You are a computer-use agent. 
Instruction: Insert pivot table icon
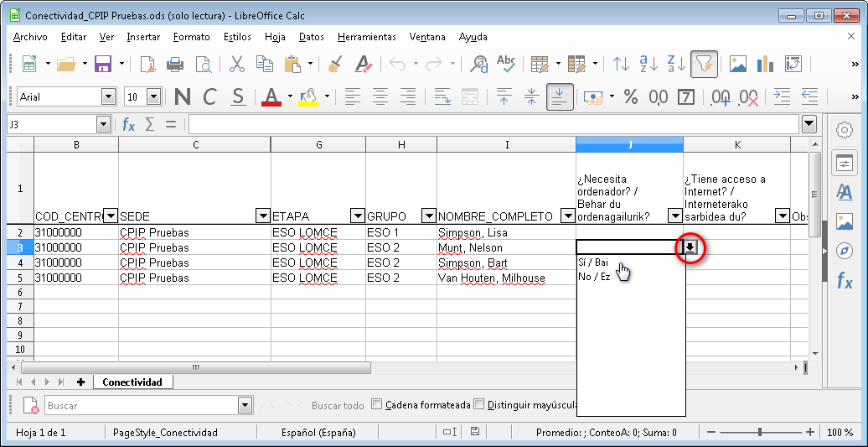pyautogui.click(x=793, y=65)
